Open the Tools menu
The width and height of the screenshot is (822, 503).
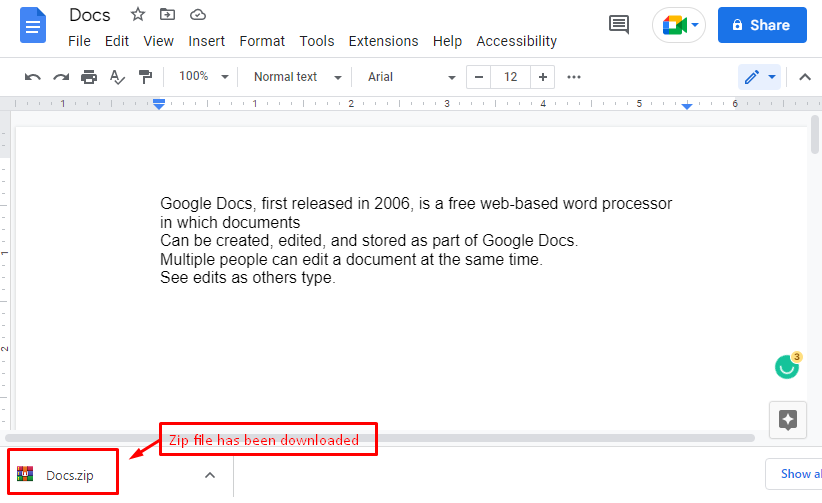coord(317,41)
